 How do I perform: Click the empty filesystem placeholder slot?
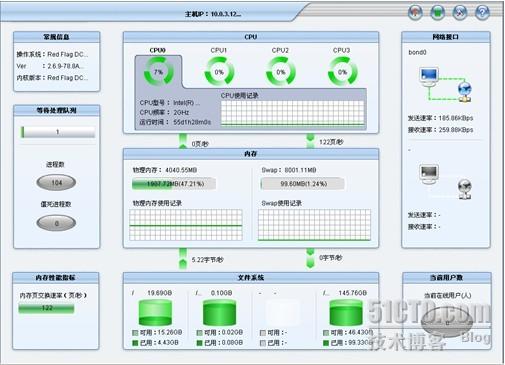(283, 312)
